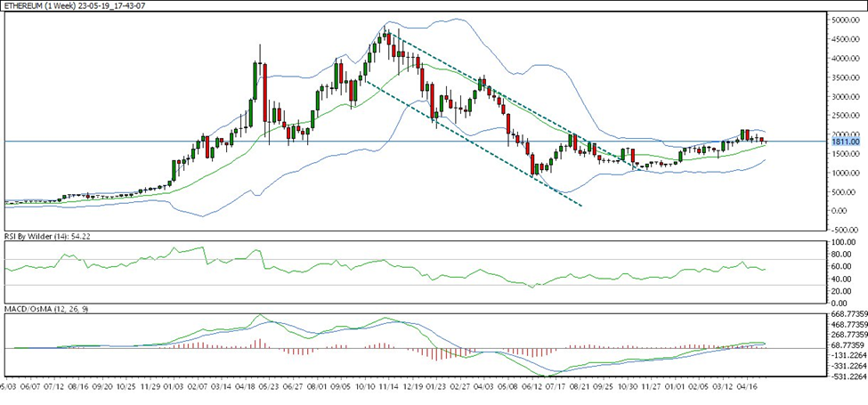Screen dimensions: 868x405
Task: Click the 11/14 date on time axis
Action: click(390, 389)
